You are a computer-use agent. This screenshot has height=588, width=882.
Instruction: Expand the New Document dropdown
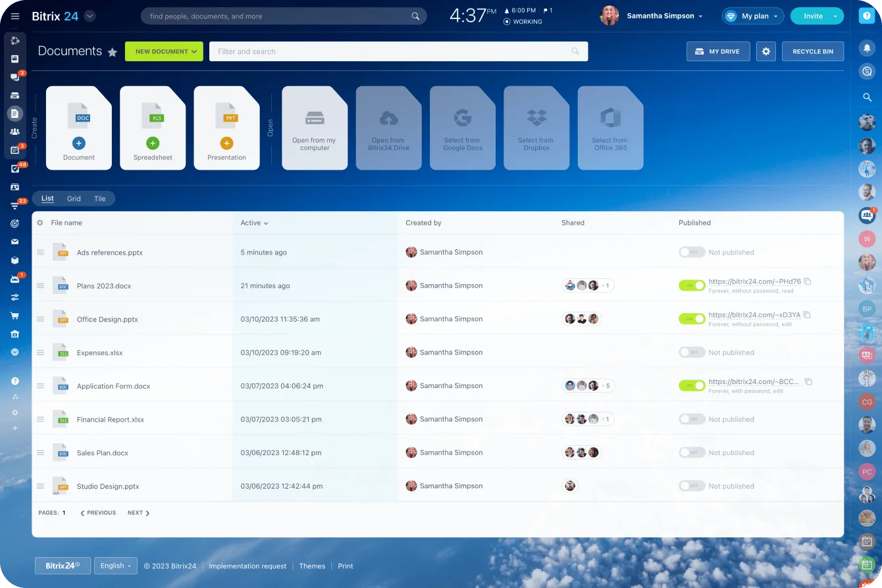[x=194, y=51]
